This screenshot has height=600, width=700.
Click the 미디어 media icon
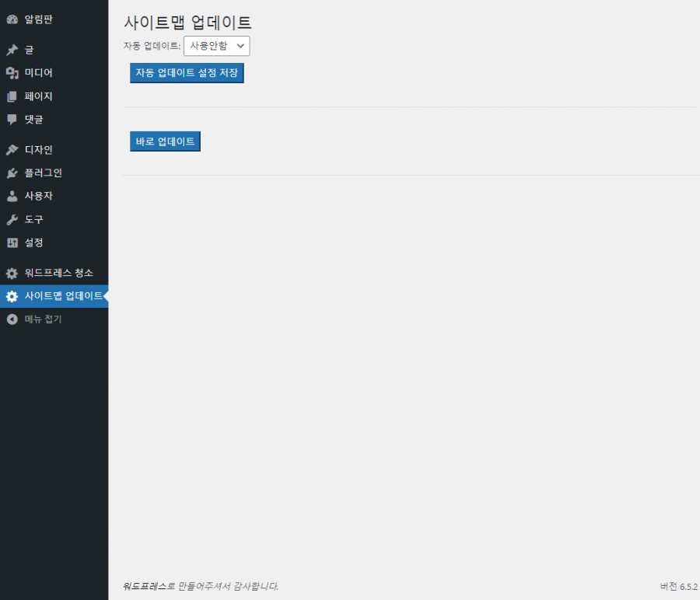tap(12, 73)
